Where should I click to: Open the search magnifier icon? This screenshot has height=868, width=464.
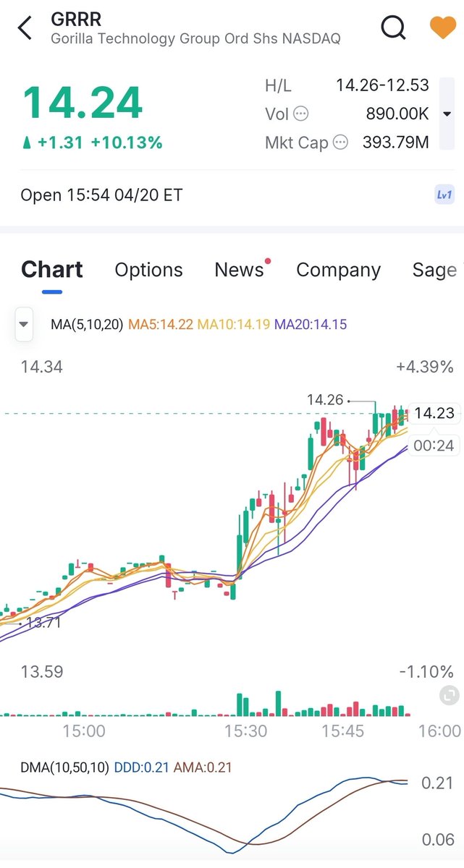(394, 28)
